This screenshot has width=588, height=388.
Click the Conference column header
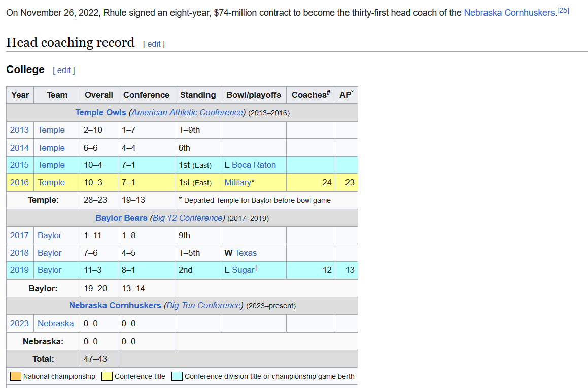146,95
